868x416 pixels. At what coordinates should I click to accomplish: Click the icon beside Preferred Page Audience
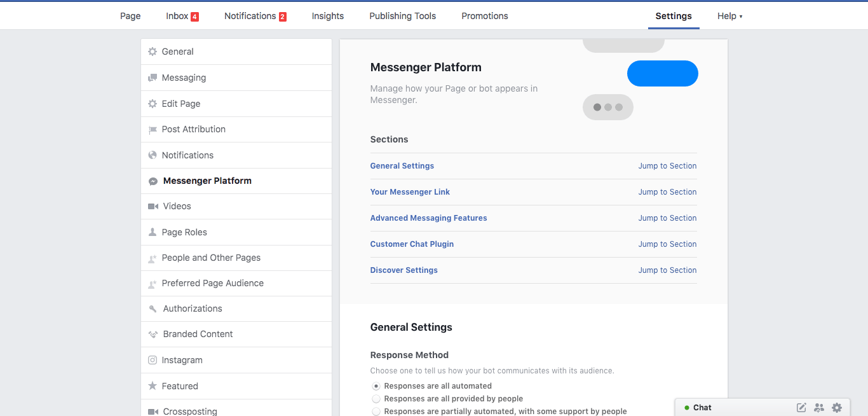coord(153,284)
